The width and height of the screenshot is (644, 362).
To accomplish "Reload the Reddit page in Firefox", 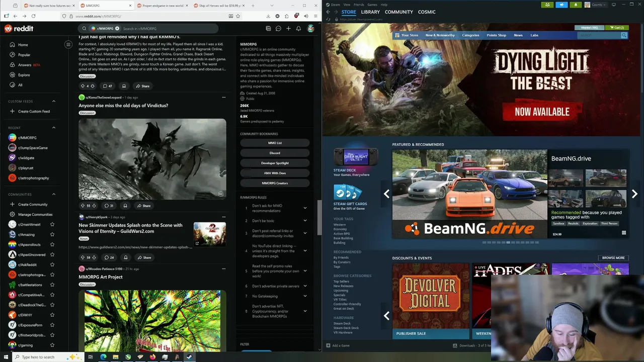I will click(33, 16).
